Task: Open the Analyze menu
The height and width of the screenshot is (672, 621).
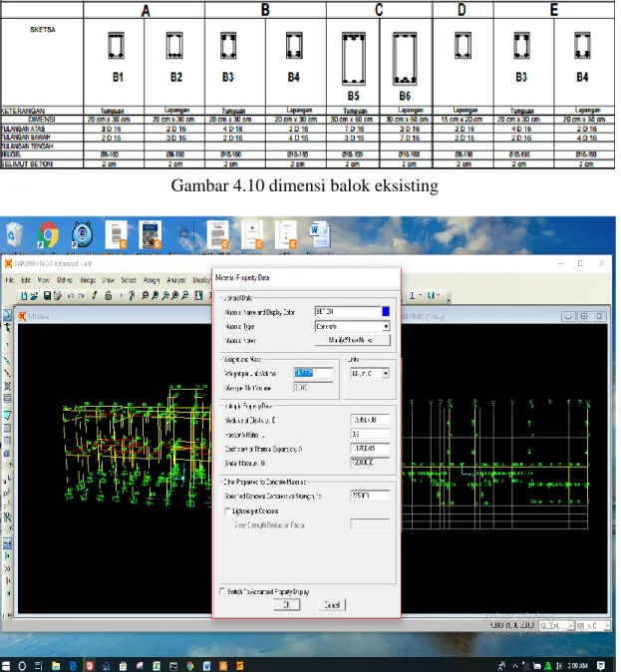Action: tap(175, 280)
